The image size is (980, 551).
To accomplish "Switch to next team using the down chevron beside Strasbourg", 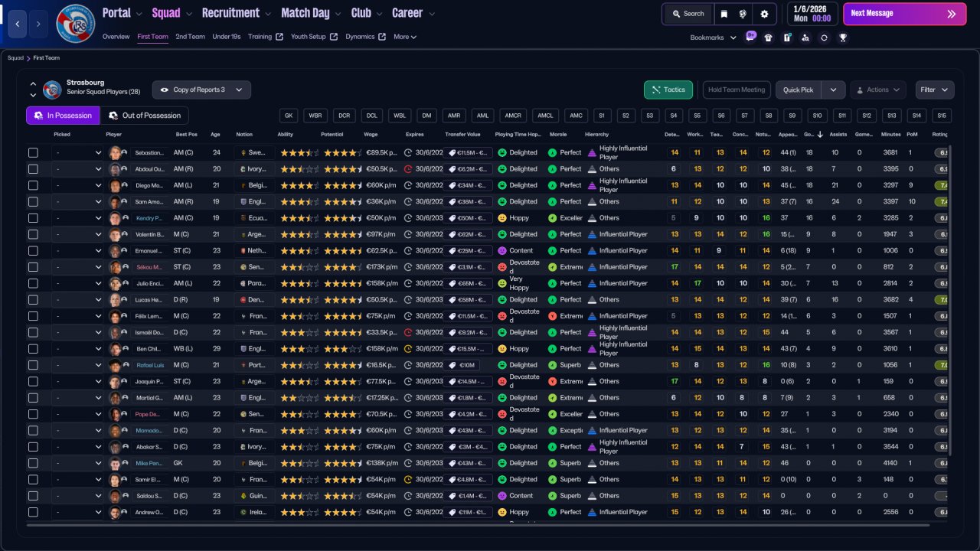I will point(33,95).
